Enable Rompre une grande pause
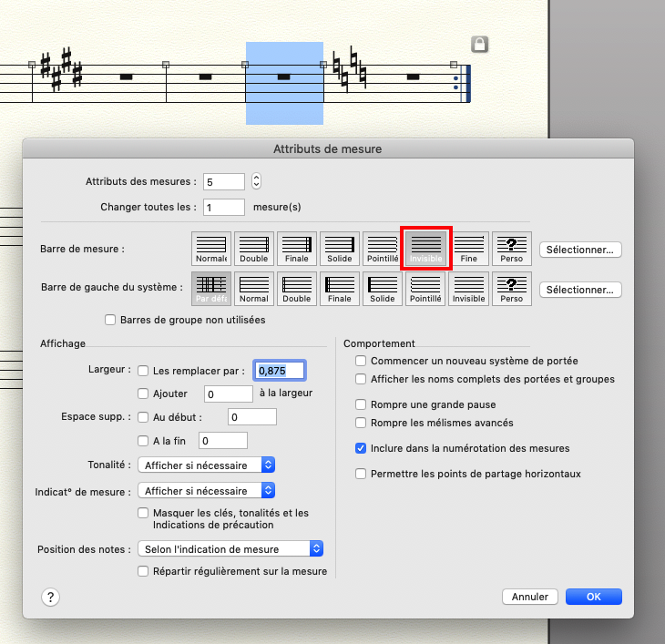Screen dimensions: 665x644 (362, 404)
